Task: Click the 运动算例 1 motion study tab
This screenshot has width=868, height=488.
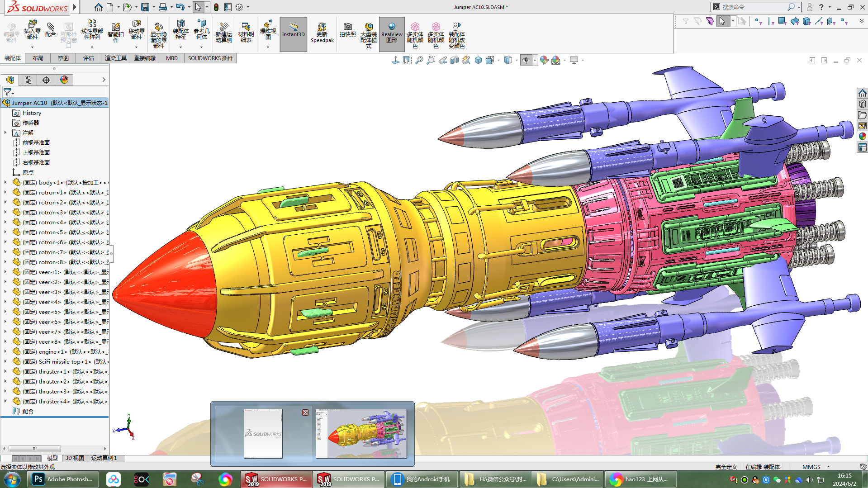Action: tap(104, 458)
